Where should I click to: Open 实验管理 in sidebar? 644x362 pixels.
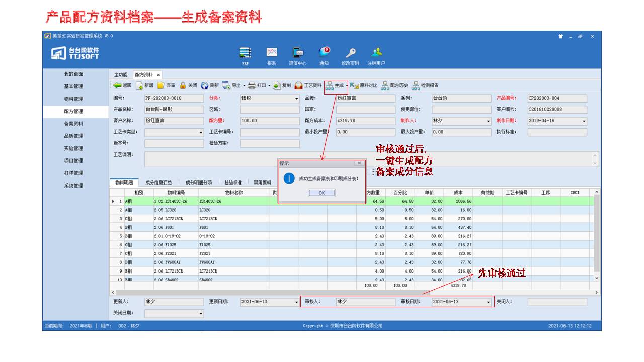pyautogui.click(x=73, y=148)
